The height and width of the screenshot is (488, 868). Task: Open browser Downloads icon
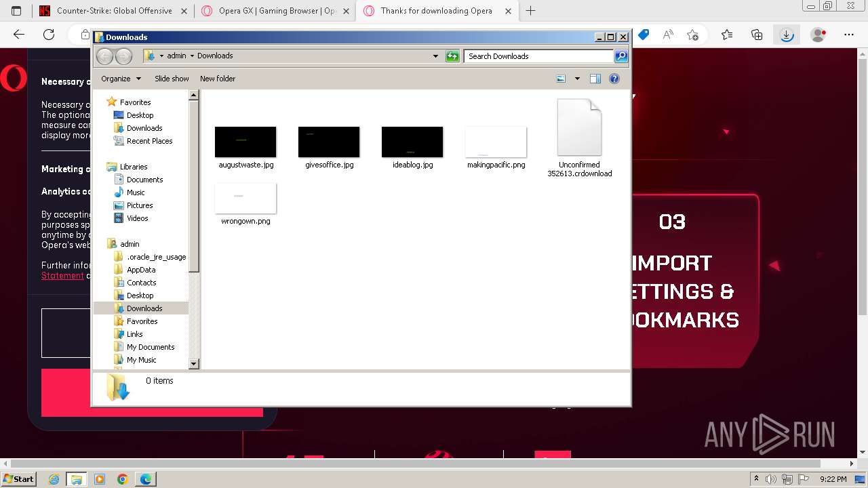point(787,35)
